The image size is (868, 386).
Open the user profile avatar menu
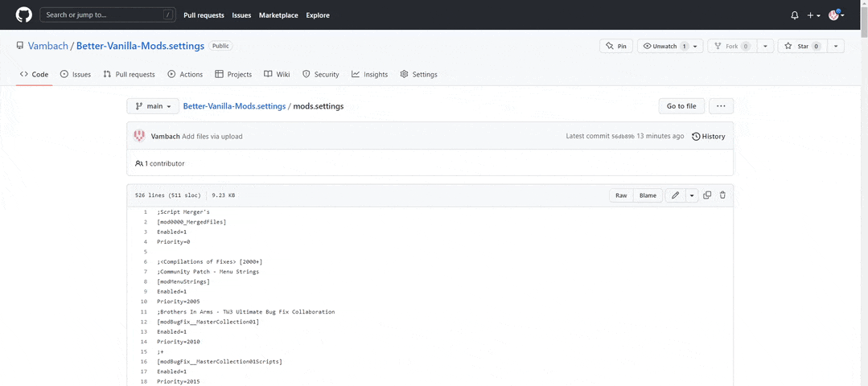point(836,15)
